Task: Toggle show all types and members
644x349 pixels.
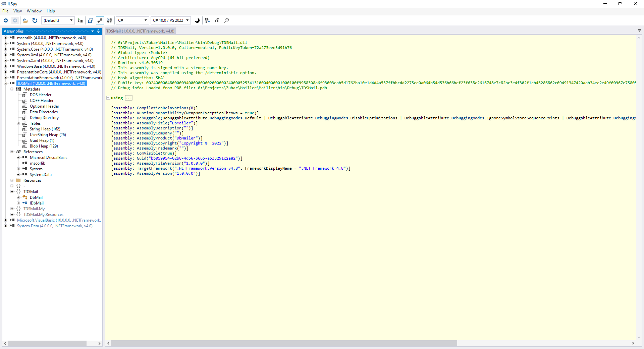Action: tap(109, 20)
